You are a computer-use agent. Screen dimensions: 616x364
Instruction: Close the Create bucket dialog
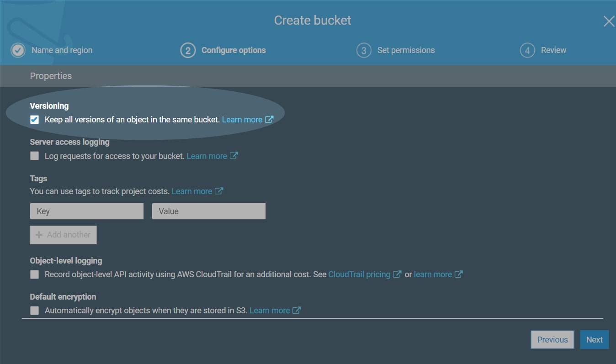(609, 21)
